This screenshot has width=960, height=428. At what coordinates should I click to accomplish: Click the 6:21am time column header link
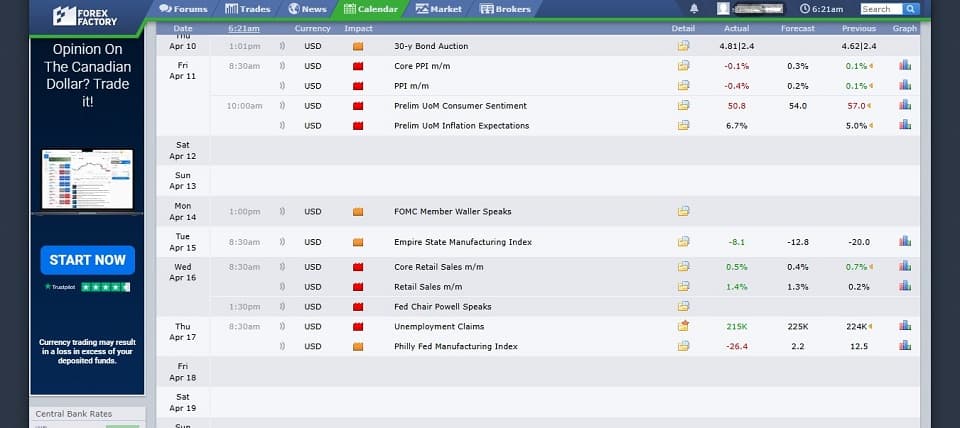pos(244,28)
